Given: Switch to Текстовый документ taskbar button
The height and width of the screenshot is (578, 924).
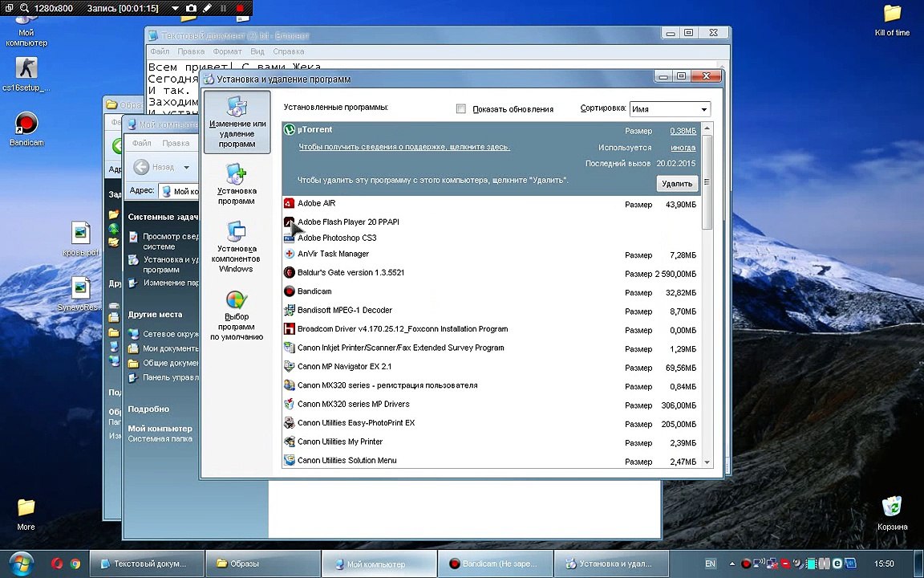Looking at the screenshot, I should tap(146, 564).
